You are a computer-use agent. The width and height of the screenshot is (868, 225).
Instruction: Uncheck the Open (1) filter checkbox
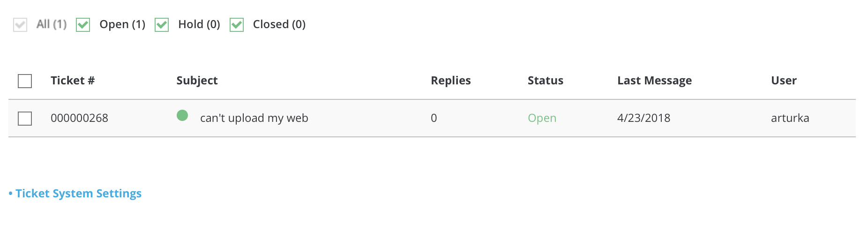83,25
